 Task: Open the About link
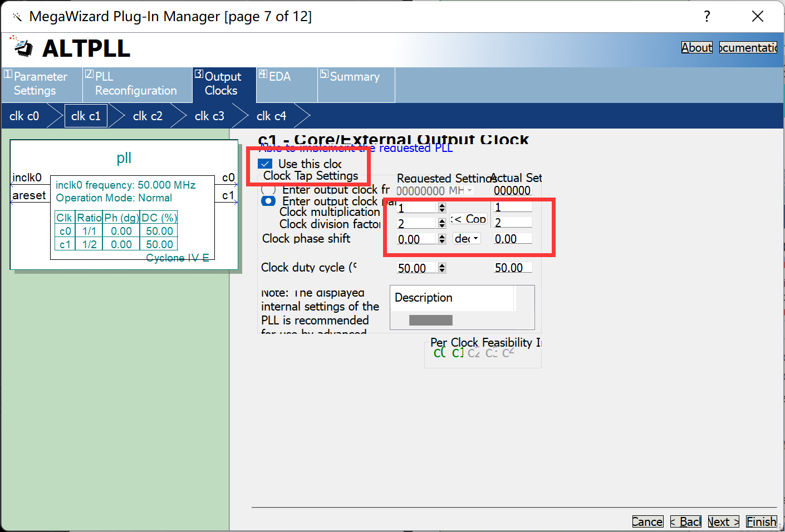tap(697, 47)
